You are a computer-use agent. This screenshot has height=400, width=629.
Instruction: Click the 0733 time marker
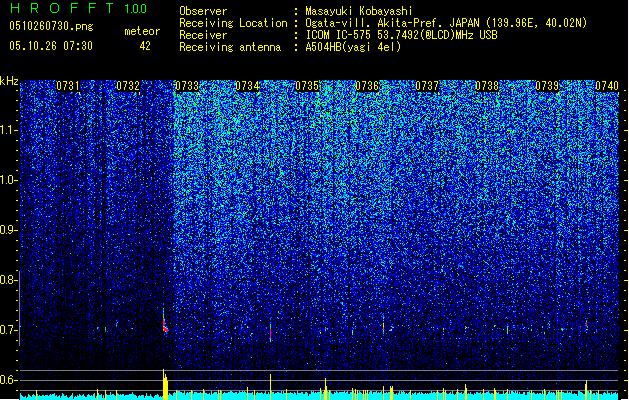187,86
